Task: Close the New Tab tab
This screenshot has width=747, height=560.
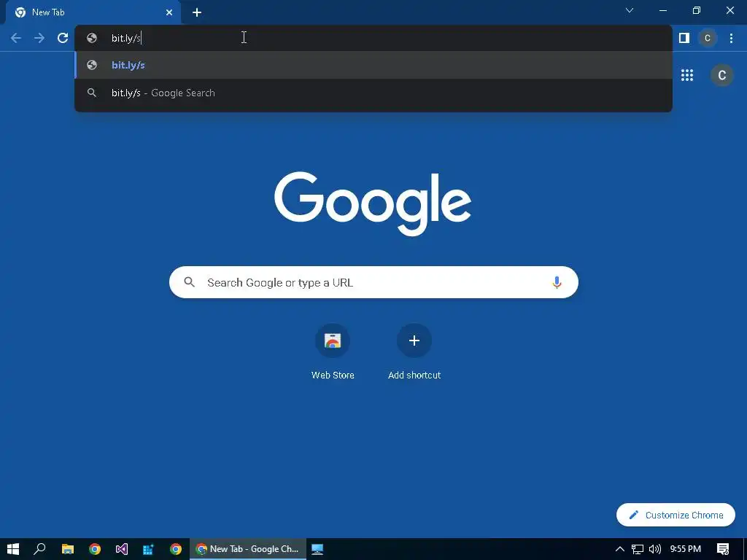Action: (169, 12)
